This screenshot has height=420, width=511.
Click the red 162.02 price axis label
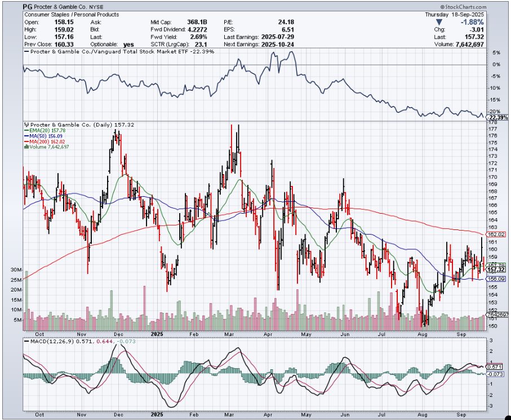click(x=496, y=234)
